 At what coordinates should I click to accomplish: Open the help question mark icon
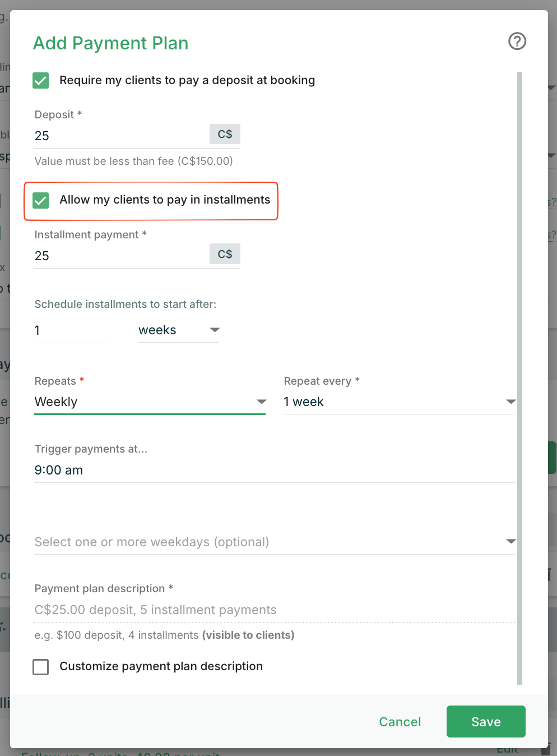pyautogui.click(x=517, y=41)
